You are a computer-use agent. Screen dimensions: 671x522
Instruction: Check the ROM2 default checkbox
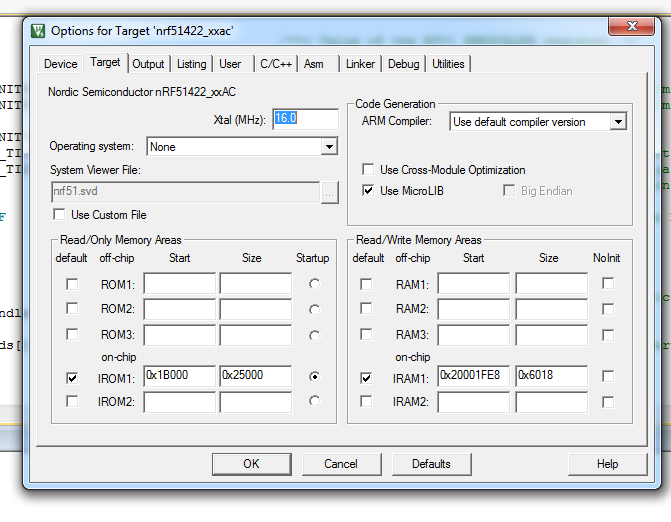(x=72, y=308)
